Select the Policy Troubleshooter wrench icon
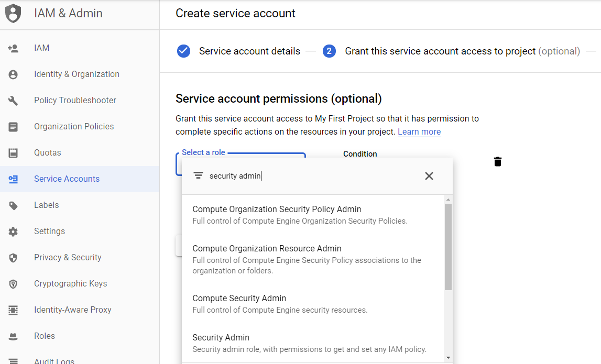 point(14,100)
